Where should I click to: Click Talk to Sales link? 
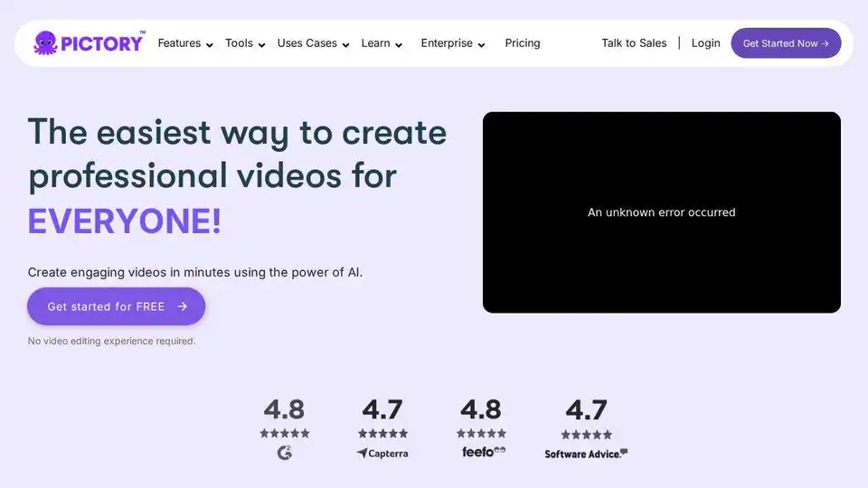634,43
